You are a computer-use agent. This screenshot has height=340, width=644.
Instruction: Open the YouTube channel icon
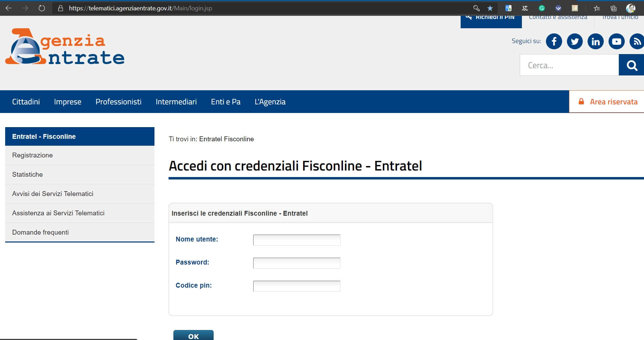(x=616, y=42)
